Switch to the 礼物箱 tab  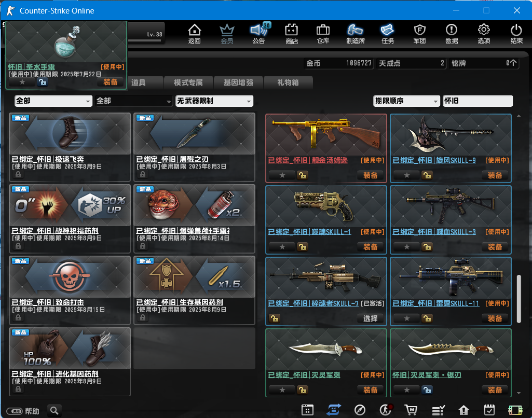pyautogui.click(x=288, y=82)
